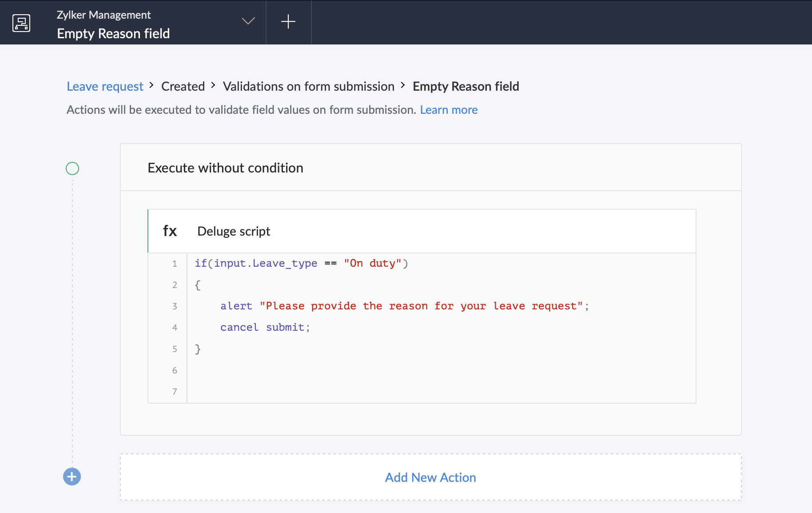
Task: Click the Zylker Management application name
Action: [103, 15]
